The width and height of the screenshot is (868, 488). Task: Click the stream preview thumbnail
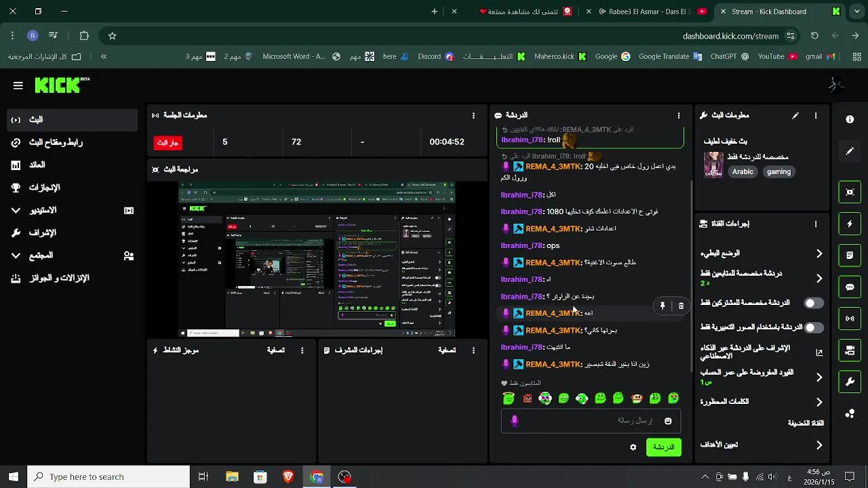[317, 259]
